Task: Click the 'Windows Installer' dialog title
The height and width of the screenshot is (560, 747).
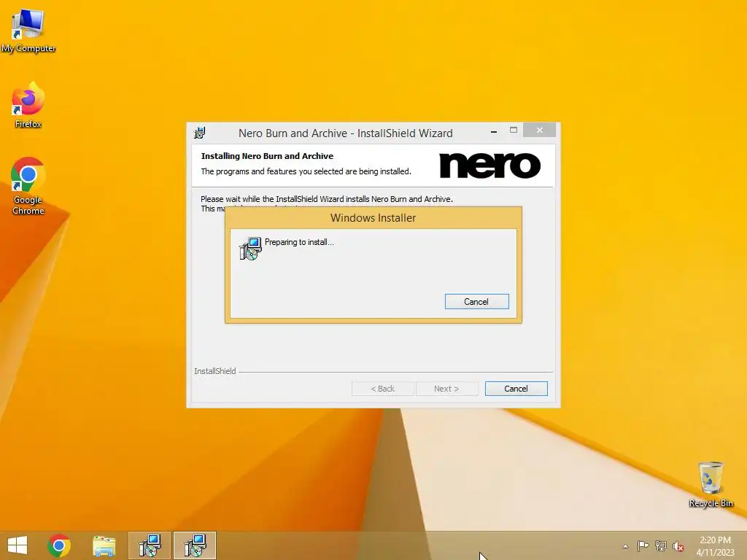Action: (x=373, y=217)
